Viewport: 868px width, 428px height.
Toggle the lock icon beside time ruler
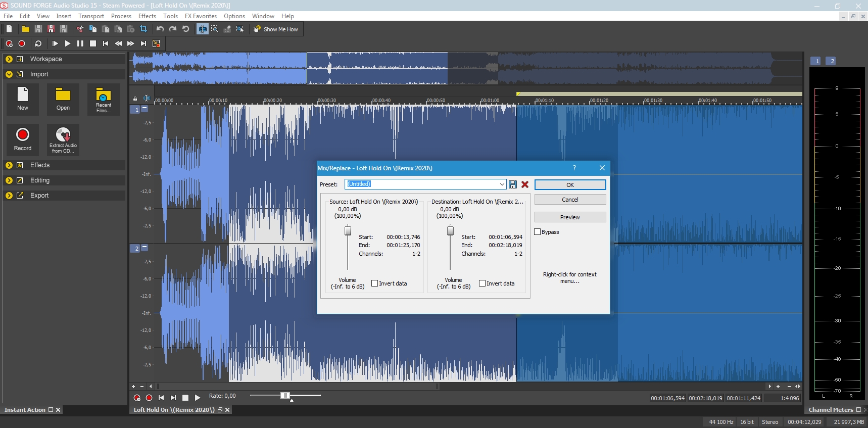[135, 99]
